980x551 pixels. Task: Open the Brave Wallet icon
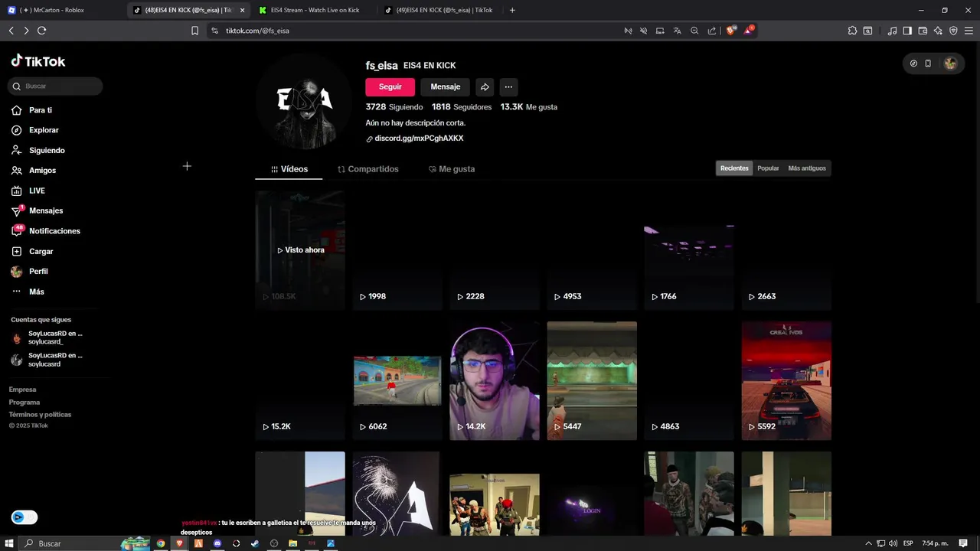click(x=923, y=31)
